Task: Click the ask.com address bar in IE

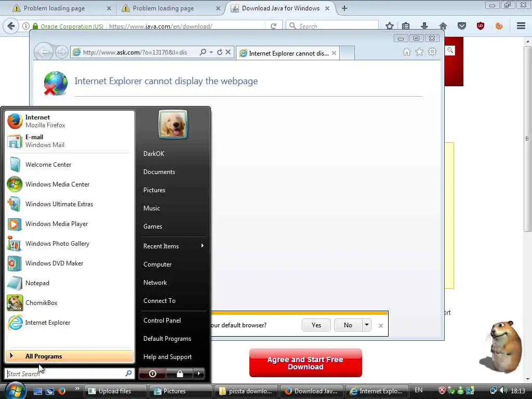Action: 136,52
